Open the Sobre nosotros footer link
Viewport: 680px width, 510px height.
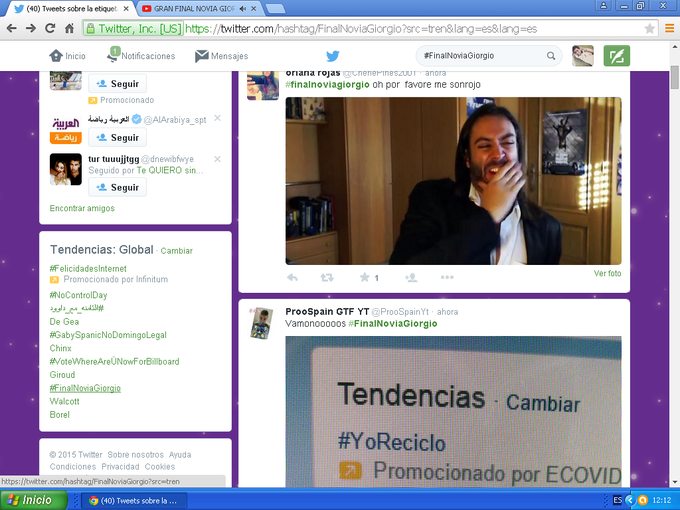click(x=136, y=455)
